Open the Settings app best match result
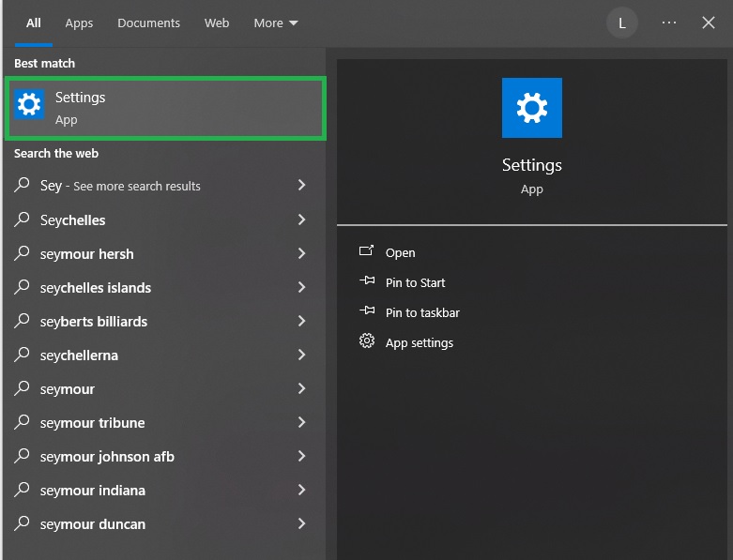The width and height of the screenshot is (733, 560). pos(165,109)
